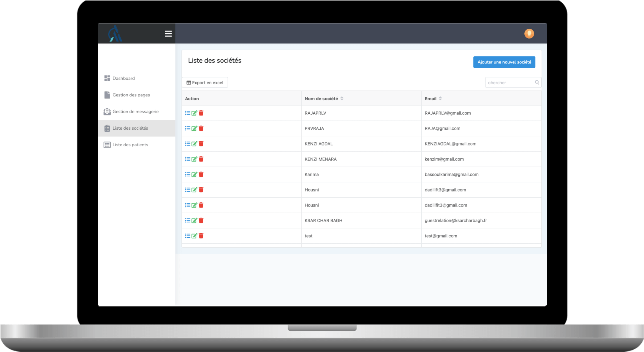Delete the RAJAPRLV company row

pyautogui.click(x=201, y=113)
